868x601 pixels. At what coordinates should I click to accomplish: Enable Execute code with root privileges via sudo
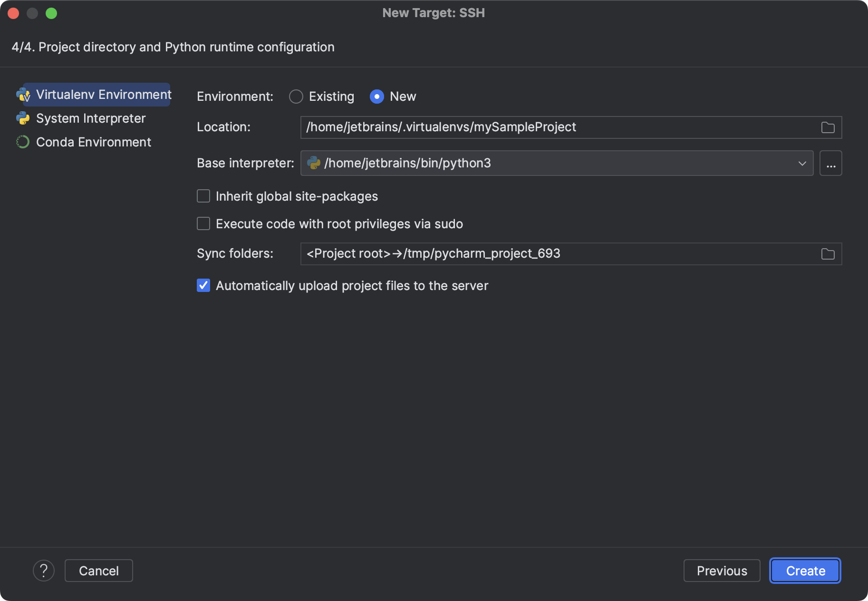pos(203,223)
